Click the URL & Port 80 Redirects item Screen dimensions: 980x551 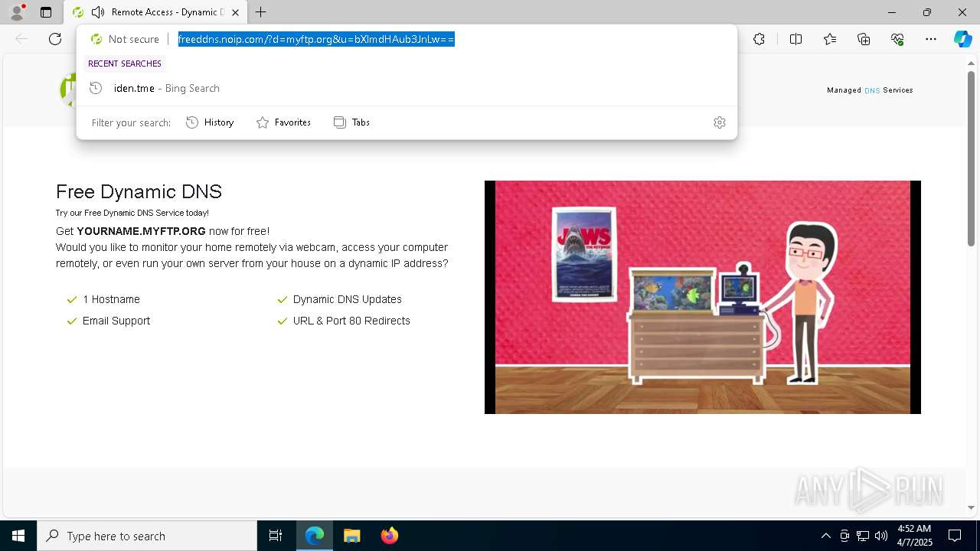(344, 321)
